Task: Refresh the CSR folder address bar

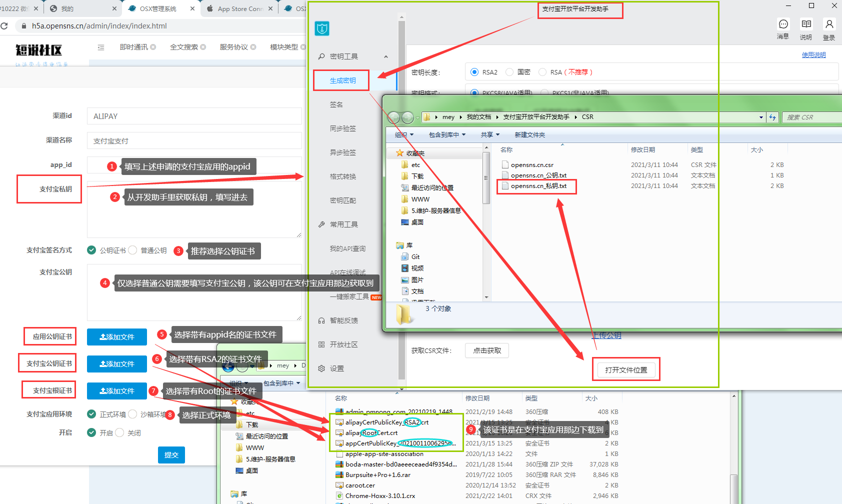Action: 772,117
